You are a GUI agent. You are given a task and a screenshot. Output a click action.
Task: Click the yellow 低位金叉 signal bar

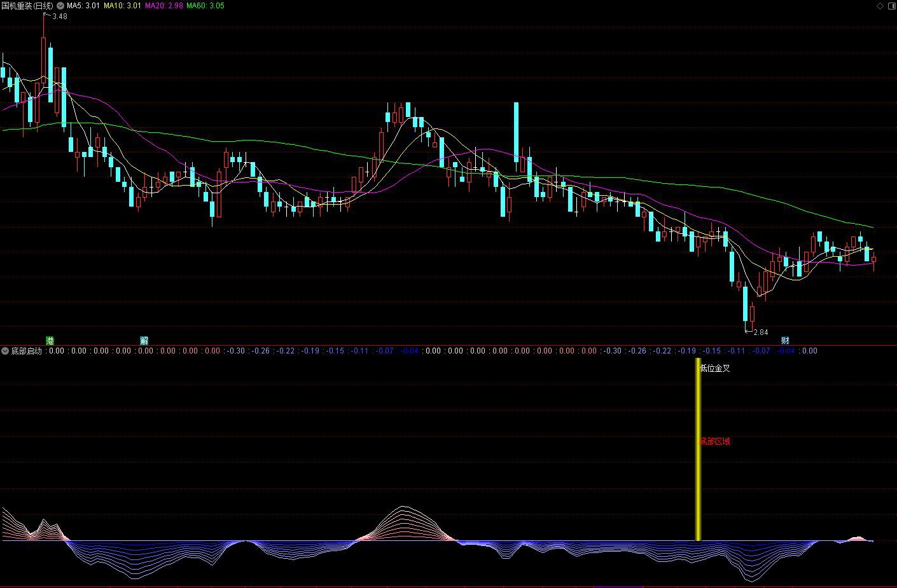[698, 449]
